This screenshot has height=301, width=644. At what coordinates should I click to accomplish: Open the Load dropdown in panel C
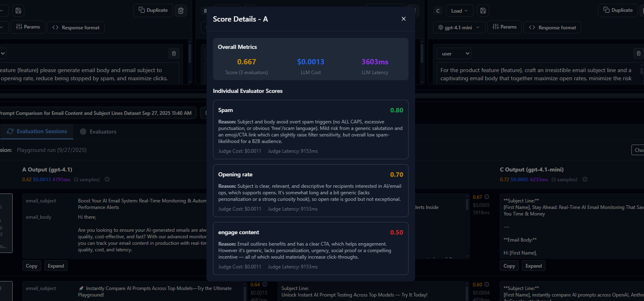click(x=459, y=11)
